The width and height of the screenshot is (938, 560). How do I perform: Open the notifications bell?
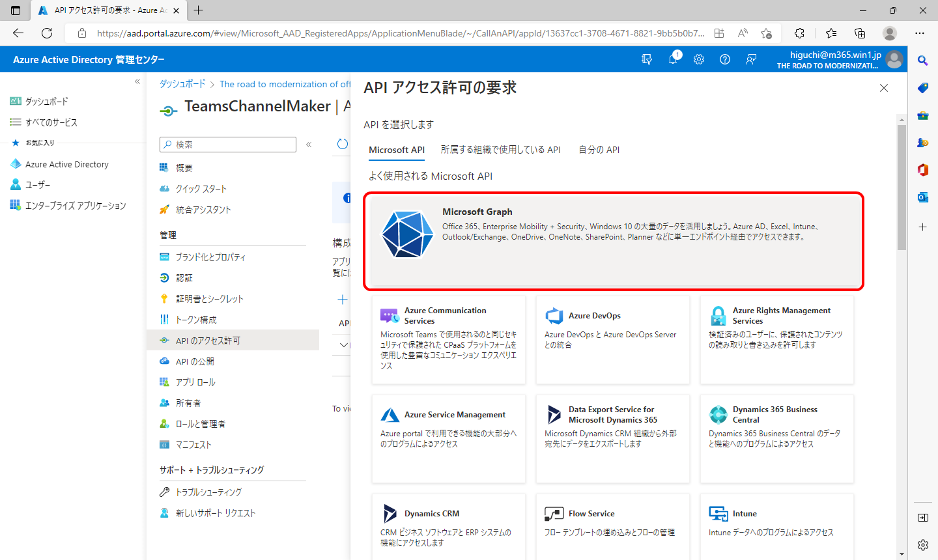pyautogui.click(x=673, y=59)
